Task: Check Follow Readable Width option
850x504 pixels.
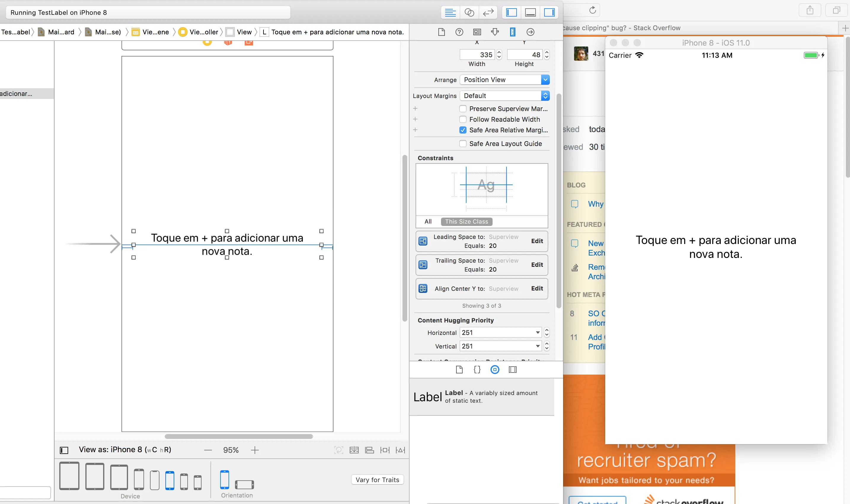Action: (x=463, y=119)
